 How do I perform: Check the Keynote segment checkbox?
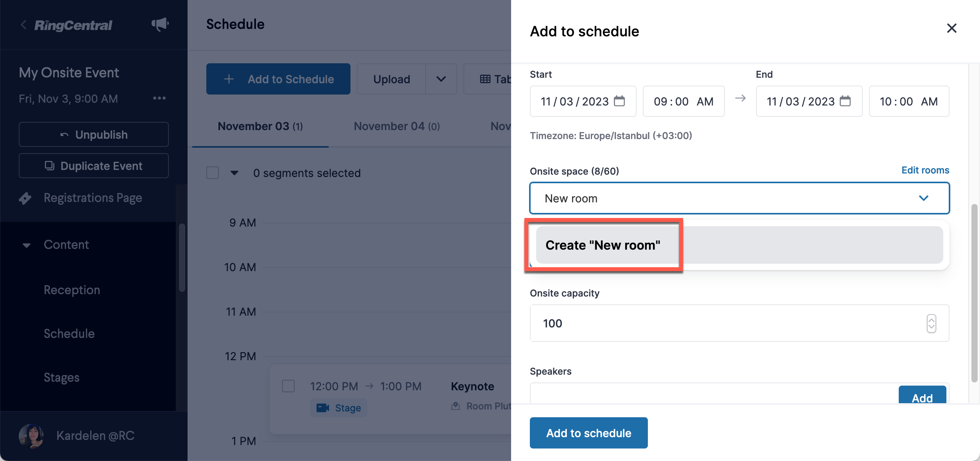pos(288,386)
